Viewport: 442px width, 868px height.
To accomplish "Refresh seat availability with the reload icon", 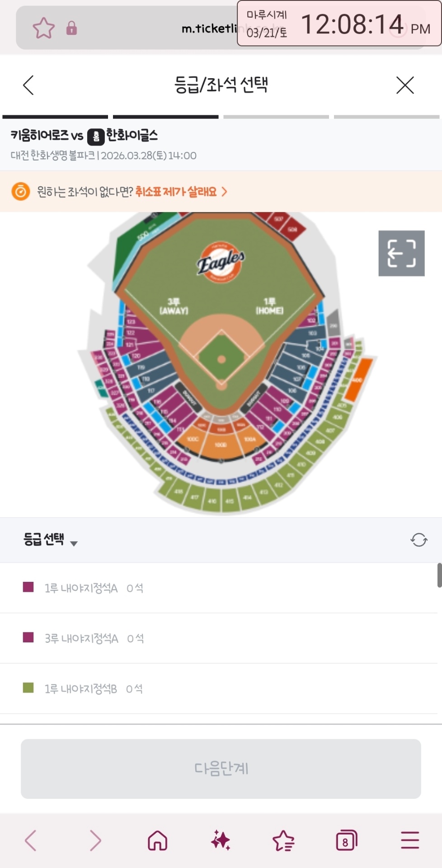I will coord(418,540).
